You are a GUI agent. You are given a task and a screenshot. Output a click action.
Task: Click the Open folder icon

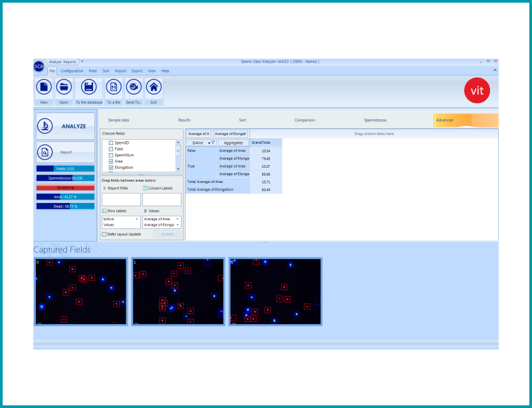(x=64, y=87)
